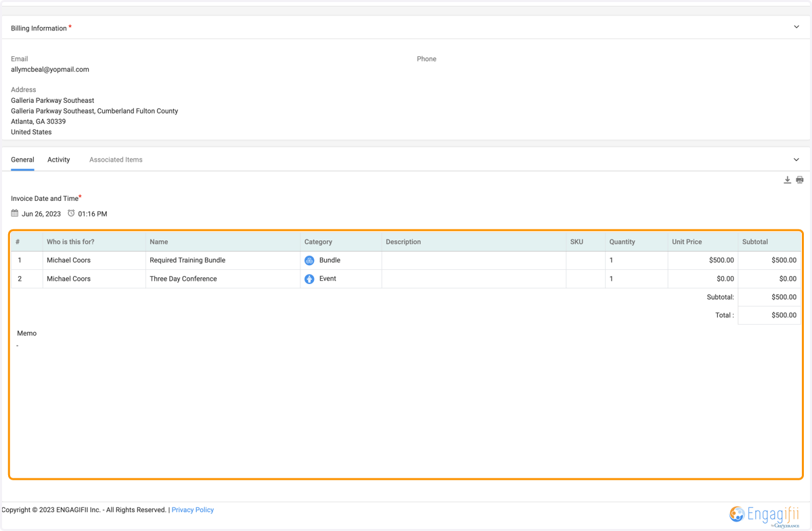Click the Three Day Conference item name
Viewport: 812px width, 531px height.
click(183, 279)
